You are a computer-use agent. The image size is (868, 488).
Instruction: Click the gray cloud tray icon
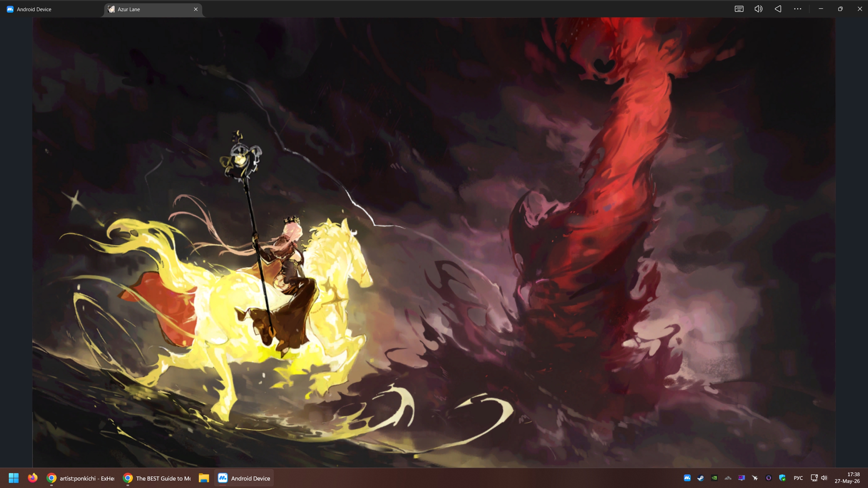728,478
